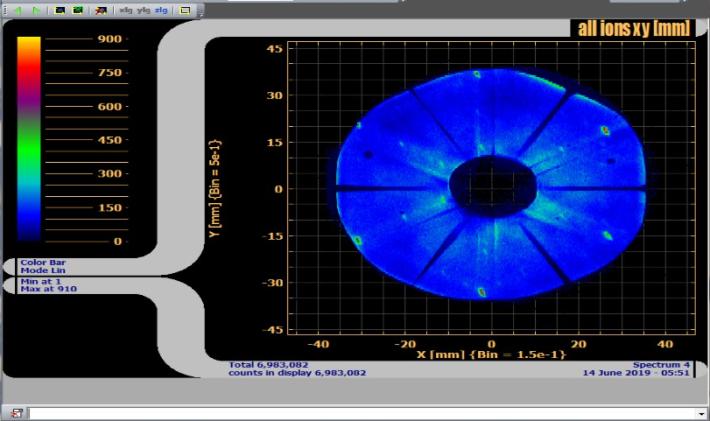
Task: Toggle xlg logarithmic X axis
Action: 125,9
